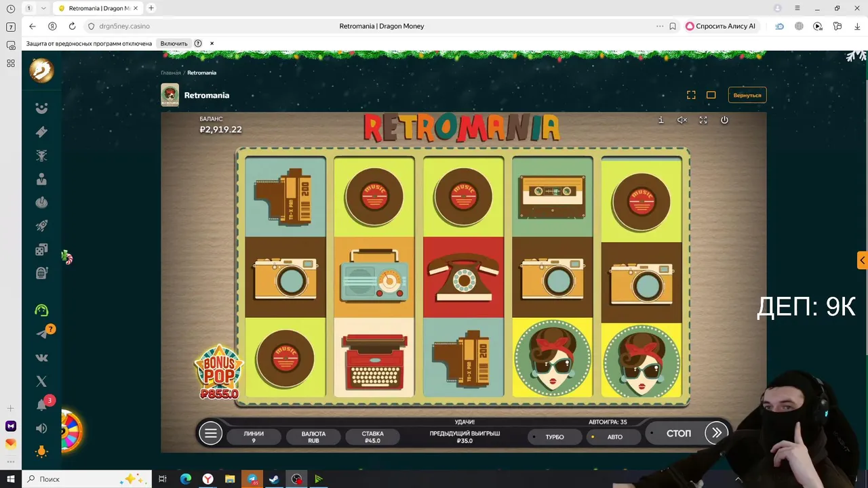The height and width of the screenshot is (488, 868).
Task: Open the browser screenshot tool
Action: click(x=11, y=45)
